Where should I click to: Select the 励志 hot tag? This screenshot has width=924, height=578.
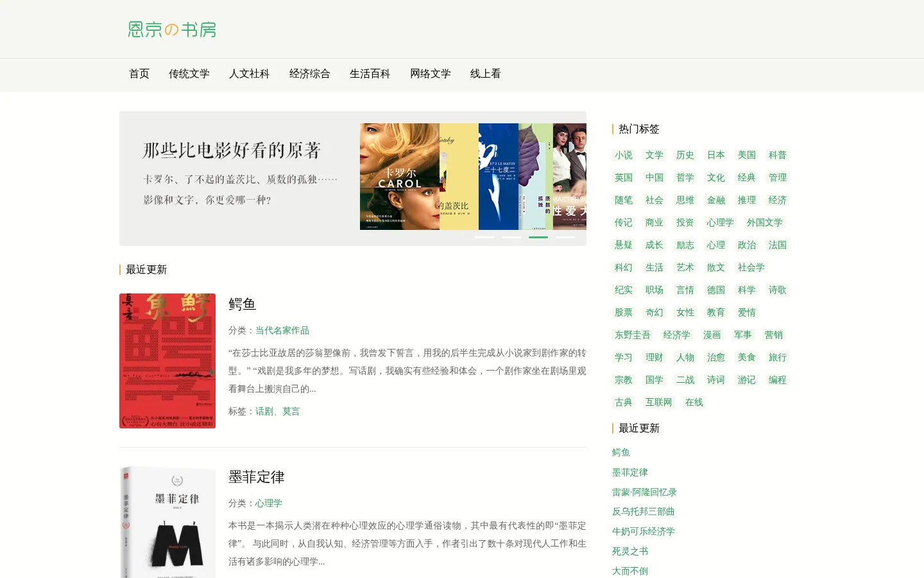(x=685, y=245)
